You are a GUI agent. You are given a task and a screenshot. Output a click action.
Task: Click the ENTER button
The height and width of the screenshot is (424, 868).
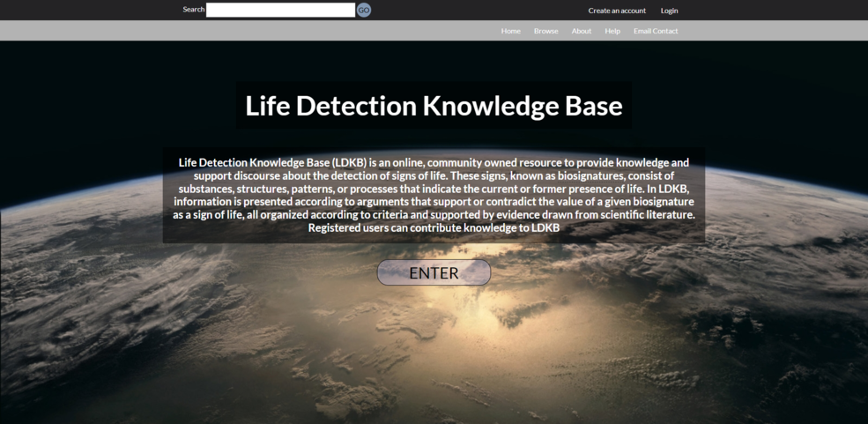tap(434, 272)
